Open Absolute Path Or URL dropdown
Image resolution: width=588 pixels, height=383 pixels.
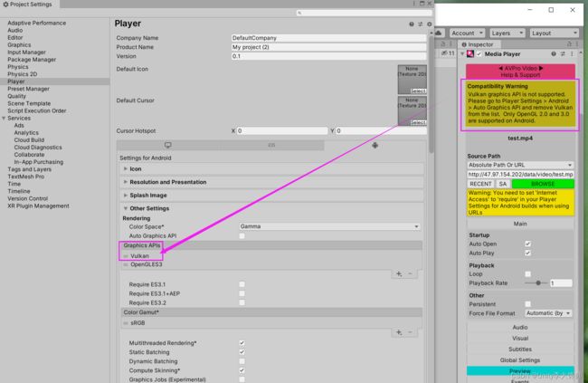point(520,165)
